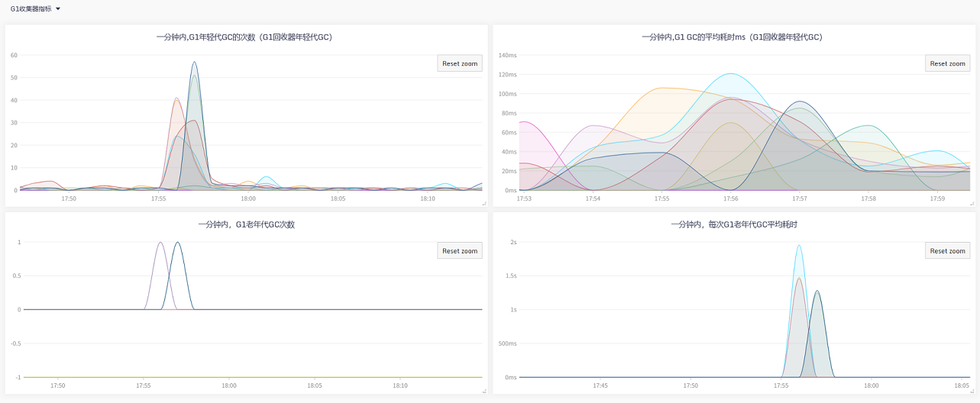The width and height of the screenshot is (980, 403).
Task: Reset zoom on G1 GC的平均耗时ms chart
Action: pos(947,63)
